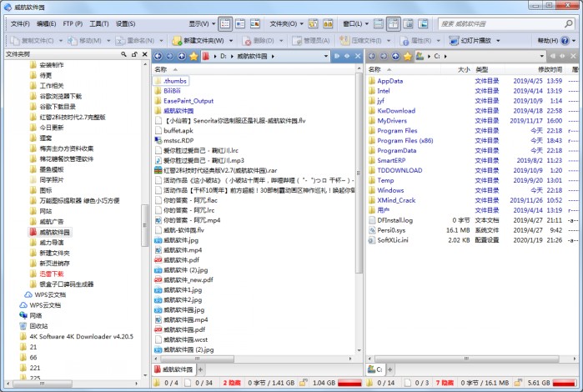Go back in the D: pane
This screenshot has width=583, height=392.
tap(158, 56)
